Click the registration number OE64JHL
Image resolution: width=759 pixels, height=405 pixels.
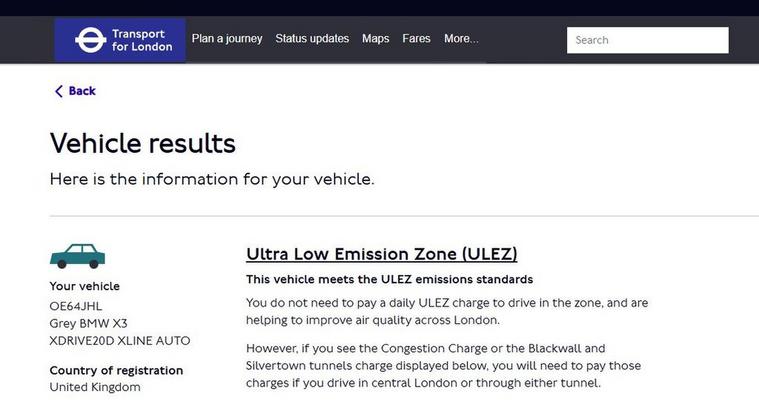[x=76, y=306]
